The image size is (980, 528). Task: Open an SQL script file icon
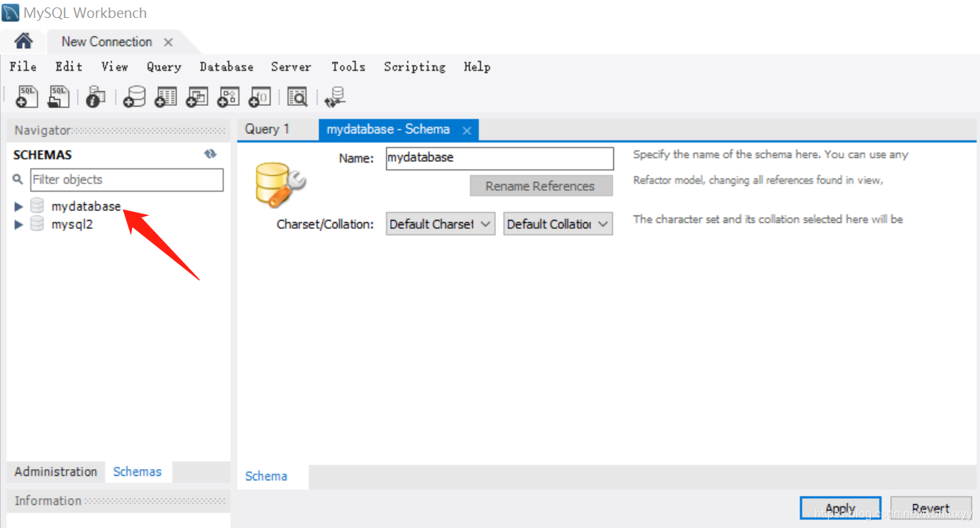58,96
